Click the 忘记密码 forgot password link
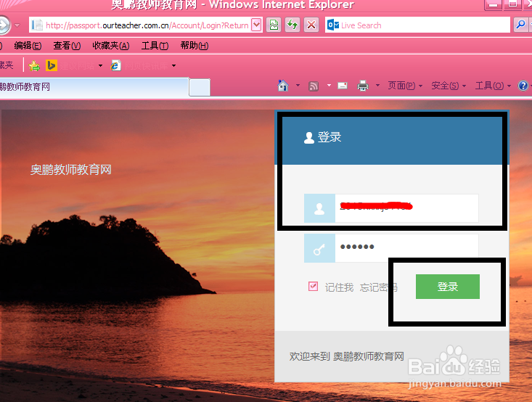 tap(379, 287)
